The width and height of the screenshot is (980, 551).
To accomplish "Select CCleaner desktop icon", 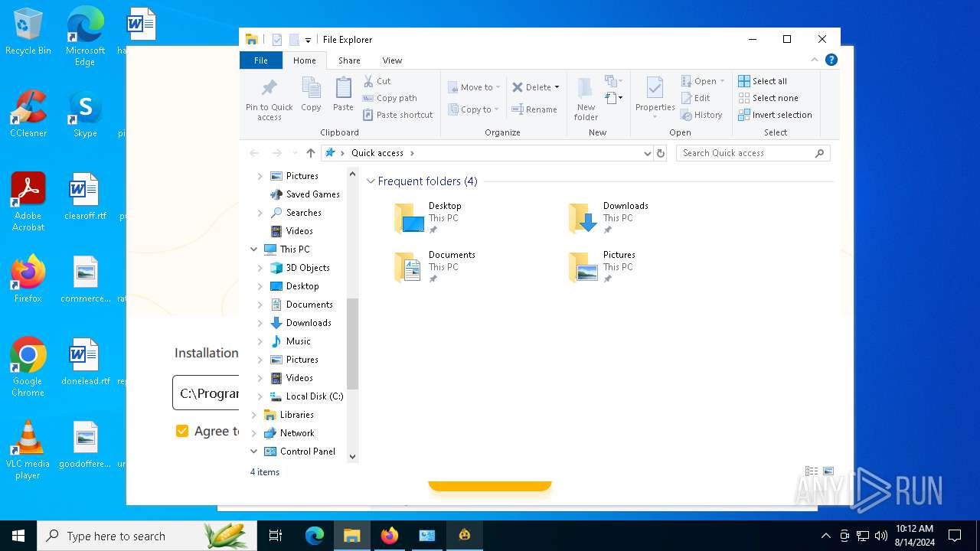I will pos(28,113).
